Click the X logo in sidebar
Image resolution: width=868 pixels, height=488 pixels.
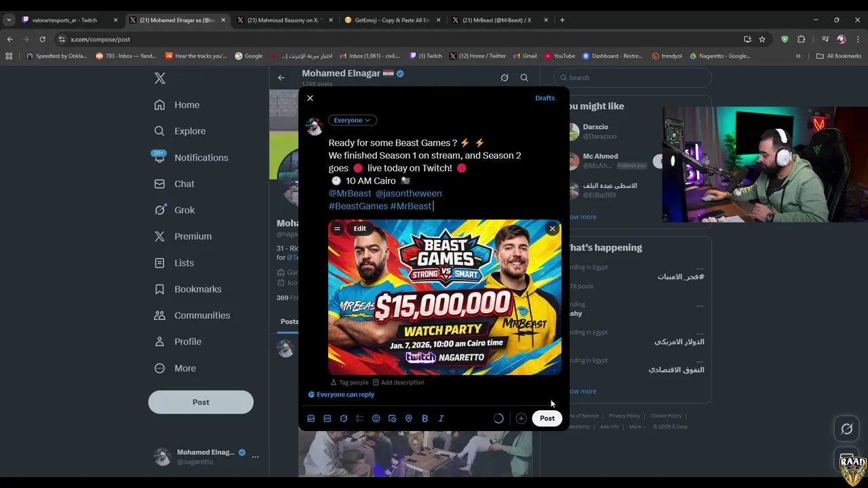160,78
